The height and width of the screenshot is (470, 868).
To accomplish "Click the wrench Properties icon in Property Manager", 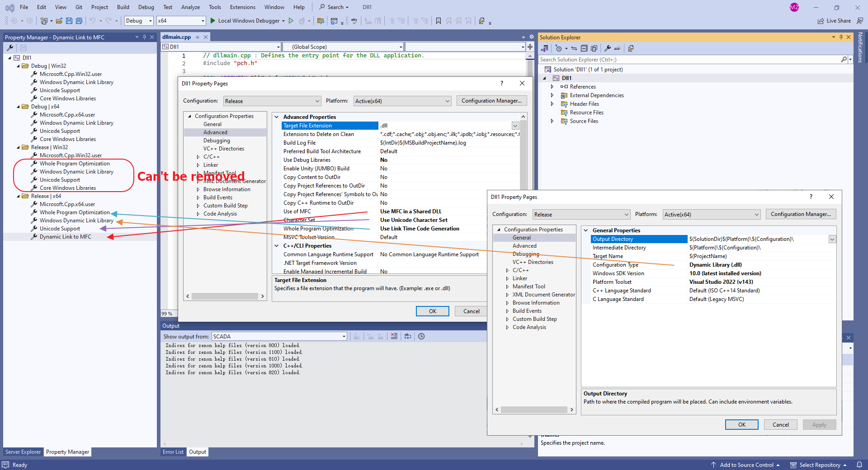I will tap(10, 48).
